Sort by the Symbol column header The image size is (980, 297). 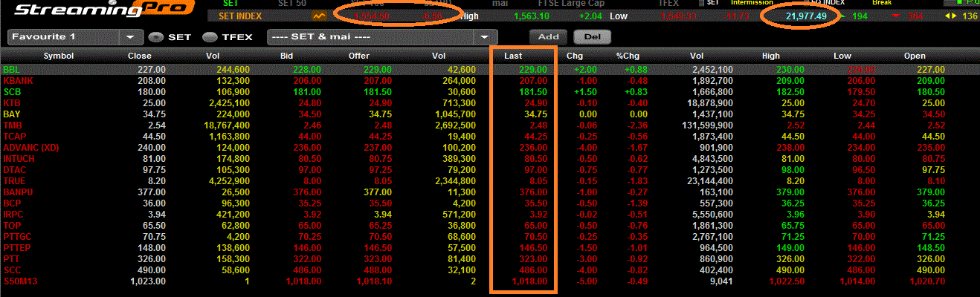click(58, 56)
